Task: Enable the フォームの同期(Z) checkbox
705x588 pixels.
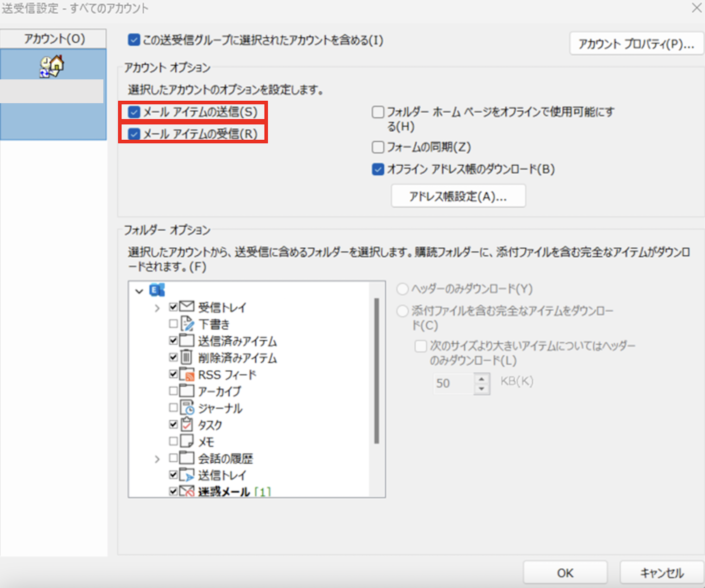Action: coord(377,147)
